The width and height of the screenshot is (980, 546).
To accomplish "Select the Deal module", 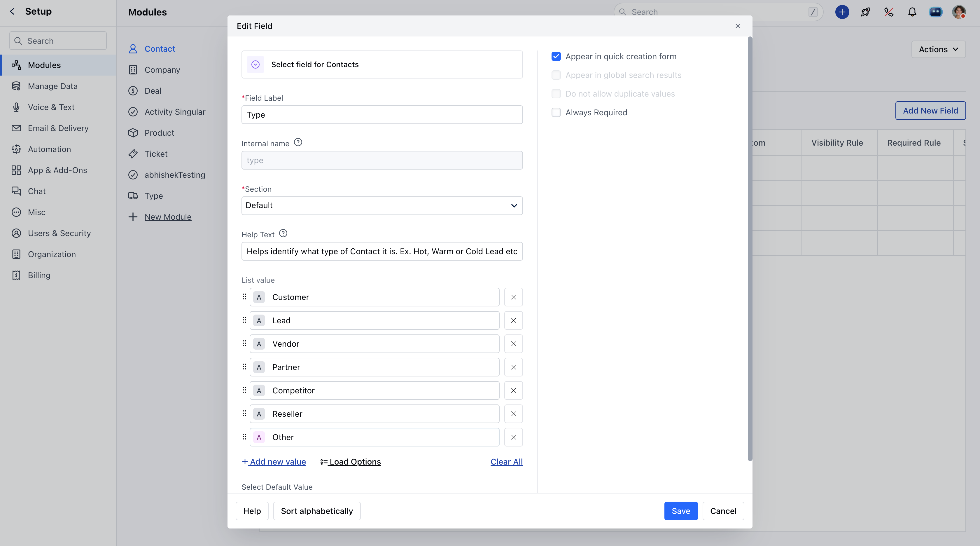I will pos(153,91).
